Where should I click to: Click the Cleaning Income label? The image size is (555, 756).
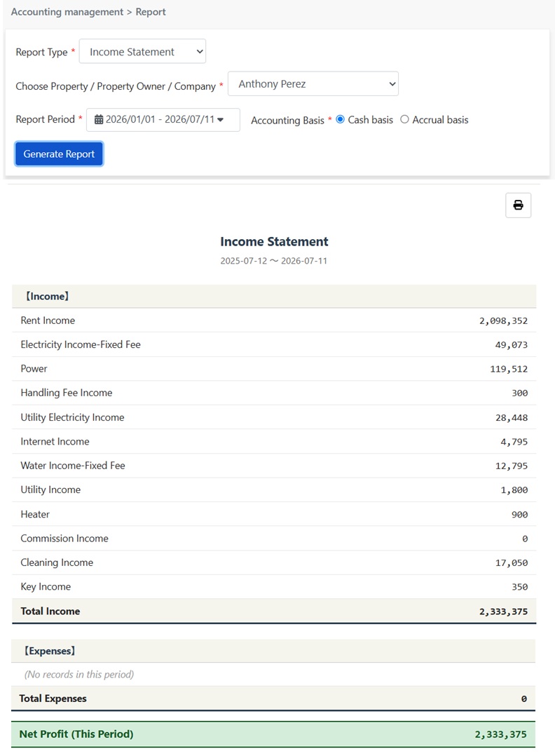coord(57,562)
